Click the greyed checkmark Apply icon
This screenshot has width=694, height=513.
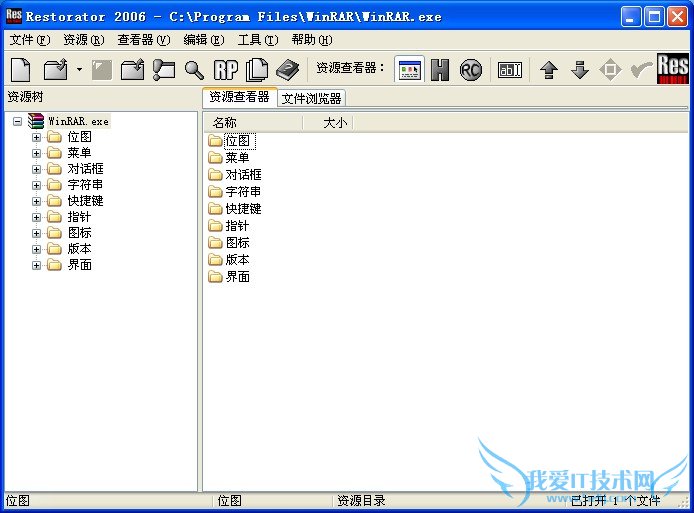(641, 69)
